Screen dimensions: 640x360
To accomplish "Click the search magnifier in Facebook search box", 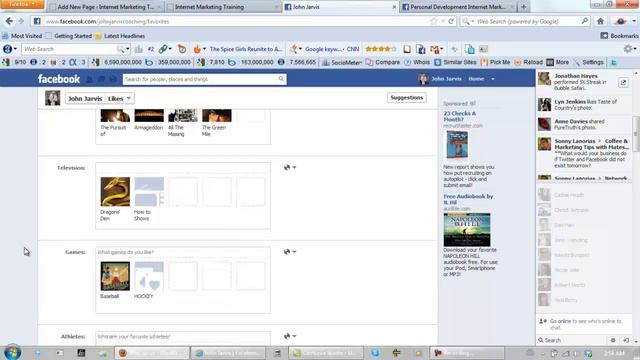I will (281, 79).
